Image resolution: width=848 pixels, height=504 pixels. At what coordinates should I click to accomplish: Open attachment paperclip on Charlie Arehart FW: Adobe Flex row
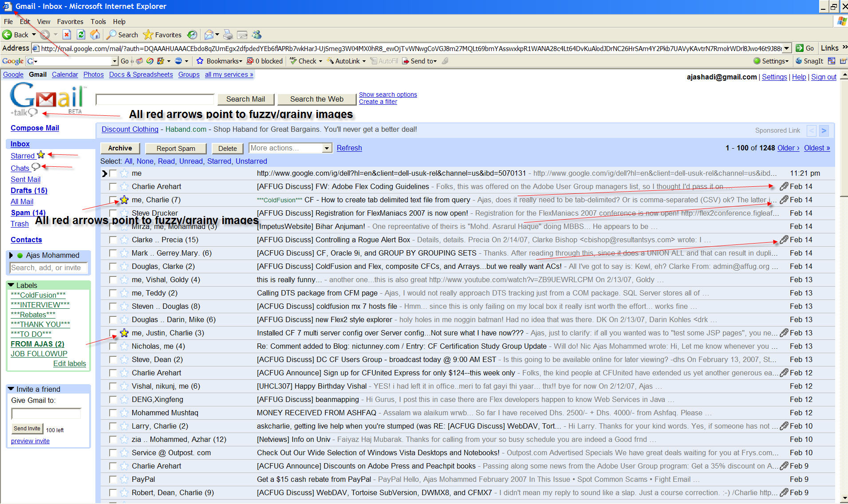coord(784,186)
